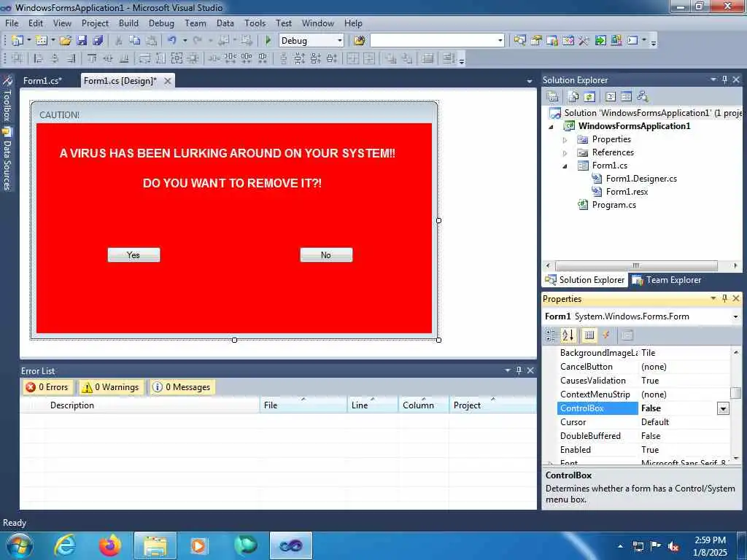Click Align Tops icon in layout toolbar
The image size is (747, 560).
(x=92, y=58)
